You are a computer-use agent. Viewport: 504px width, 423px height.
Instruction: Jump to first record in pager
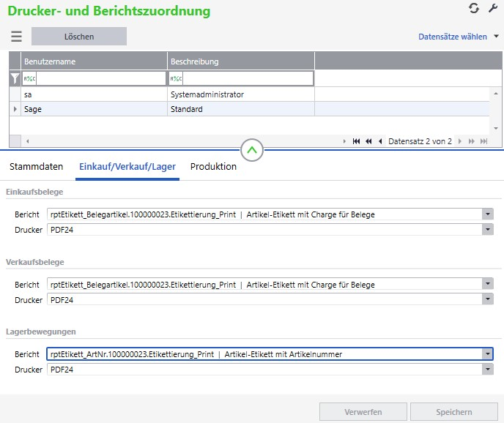click(356, 141)
